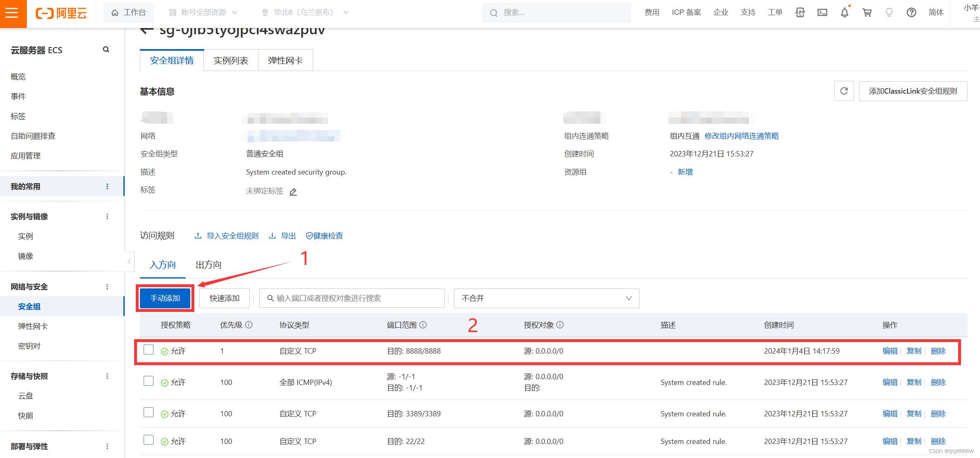Switch to 实例列表 tab
The height and width of the screenshot is (458, 980).
coord(231,61)
